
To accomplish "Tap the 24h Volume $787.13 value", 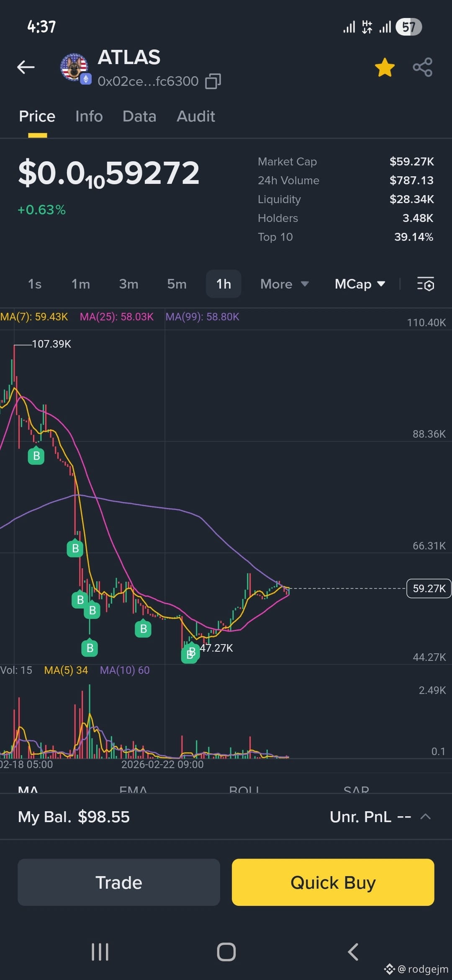I will (412, 180).
